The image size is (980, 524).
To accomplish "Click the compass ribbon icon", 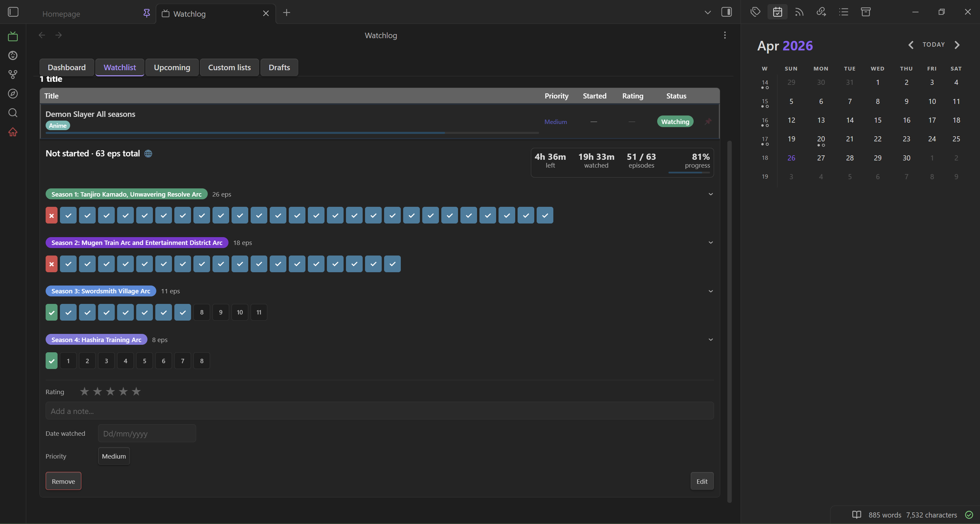I will pyautogui.click(x=13, y=94).
